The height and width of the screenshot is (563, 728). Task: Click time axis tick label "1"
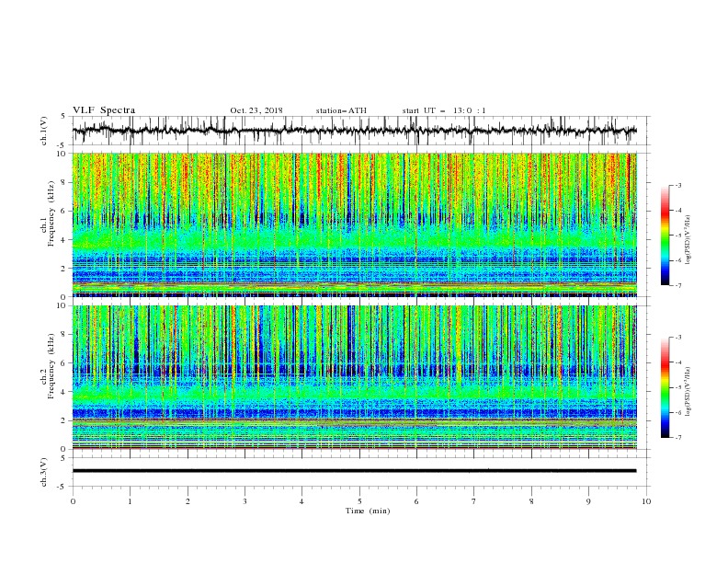coord(130,501)
